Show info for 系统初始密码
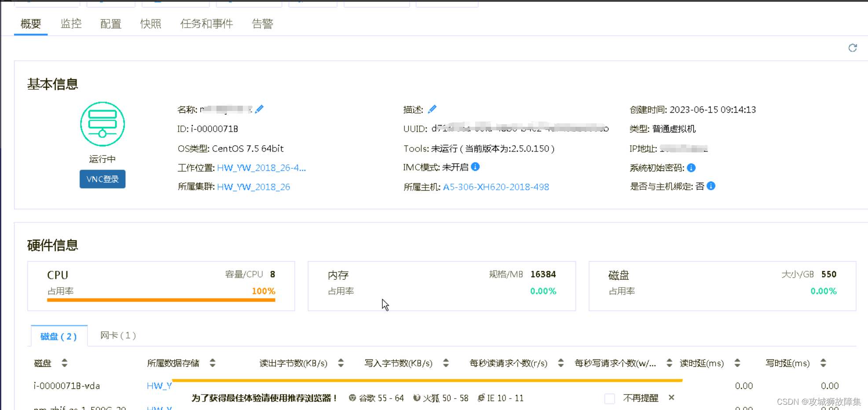This screenshot has width=868, height=410. tap(691, 167)
